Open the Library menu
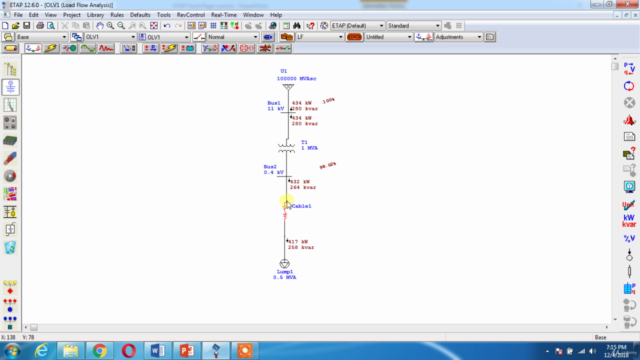Viewport: 640px width, 360px height. pyautogui.click(x=95, y=15)
